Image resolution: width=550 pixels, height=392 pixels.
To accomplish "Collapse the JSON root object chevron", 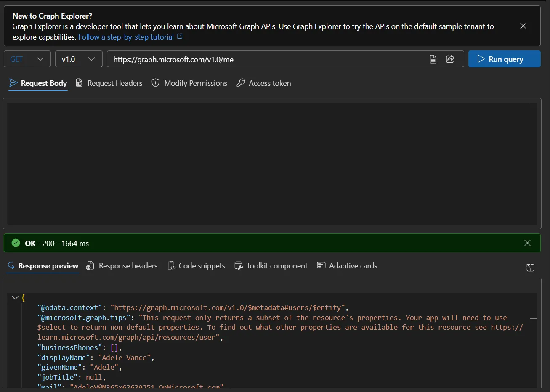I will 15,298.
